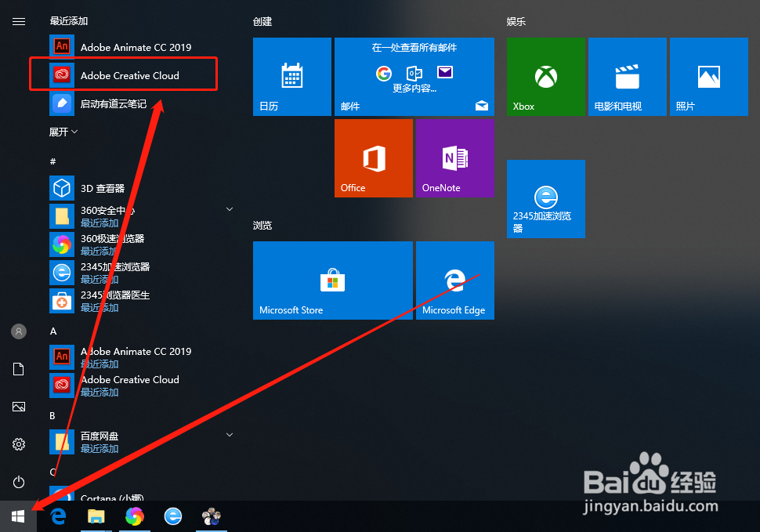Click the Windows Start button on taskbar
760x532 pixels.
click(18, 516)
